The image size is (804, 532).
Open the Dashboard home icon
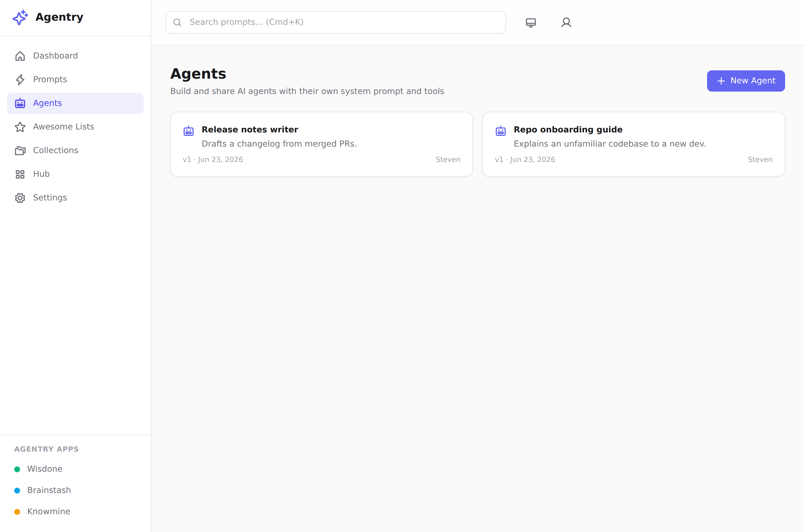20,56
